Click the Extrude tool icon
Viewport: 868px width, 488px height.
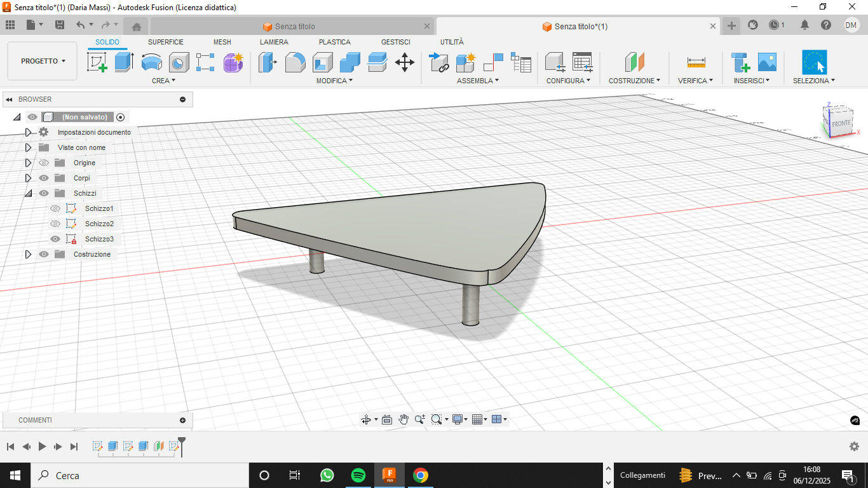click(124, 62)
